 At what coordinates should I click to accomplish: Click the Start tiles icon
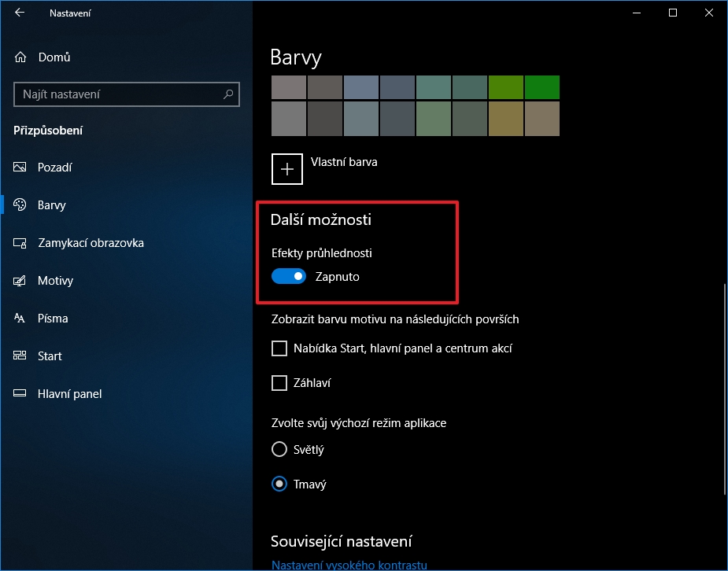click(x=20, y=355)
